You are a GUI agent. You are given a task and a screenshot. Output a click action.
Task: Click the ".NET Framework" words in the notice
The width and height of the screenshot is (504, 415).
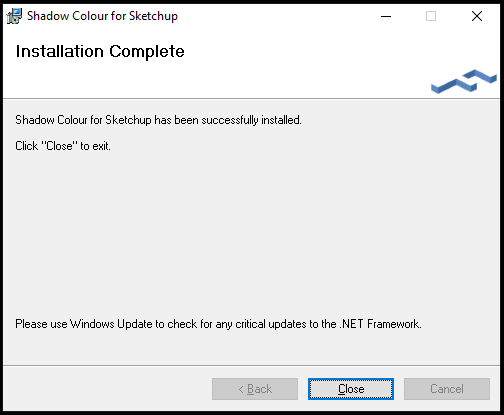tap(380, 324)
